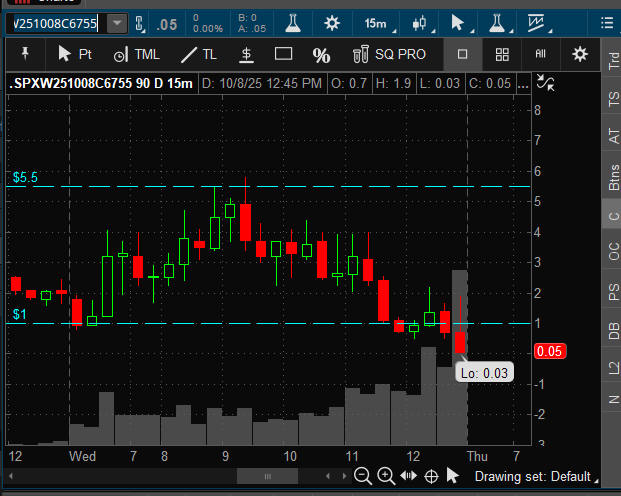
Task: Click the $5.5 price level label
Action: [x=25, y=177]
